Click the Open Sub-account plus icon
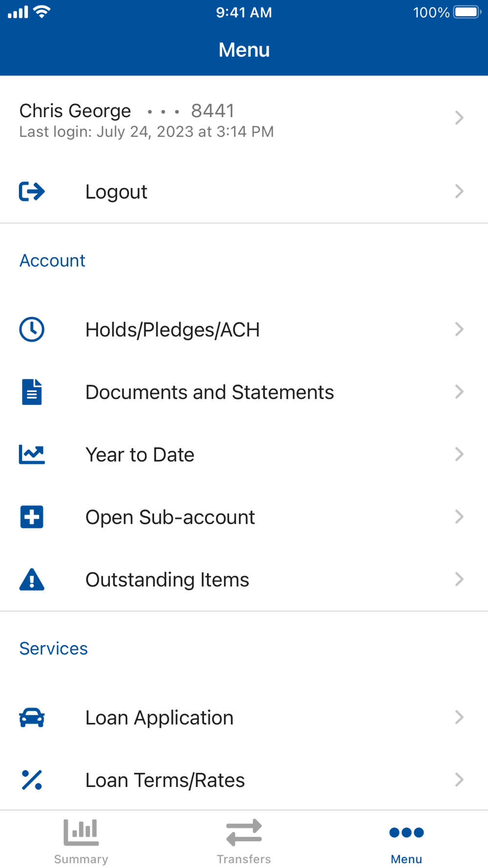 [x=32, y=517]
